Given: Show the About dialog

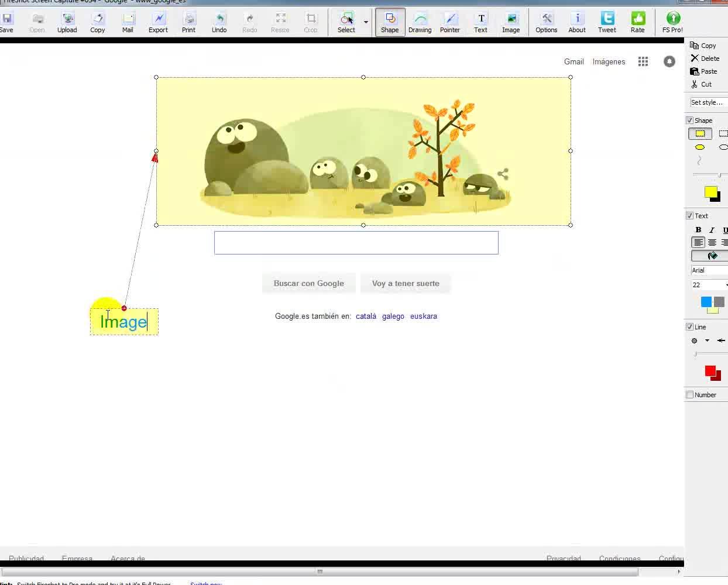Looking at the screenshot, I should point(577,23).
